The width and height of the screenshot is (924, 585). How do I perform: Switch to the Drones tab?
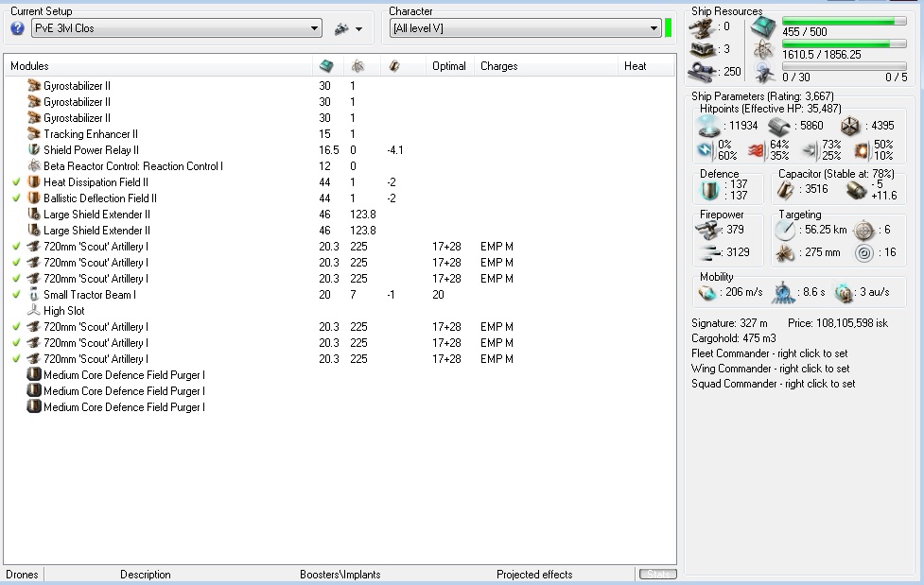[22, 575]
